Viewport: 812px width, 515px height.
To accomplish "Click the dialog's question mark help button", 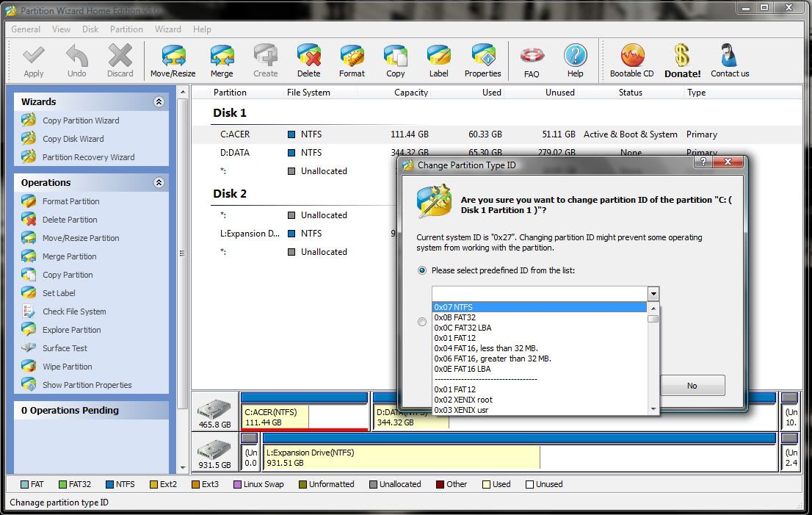I will coord(703,162).
